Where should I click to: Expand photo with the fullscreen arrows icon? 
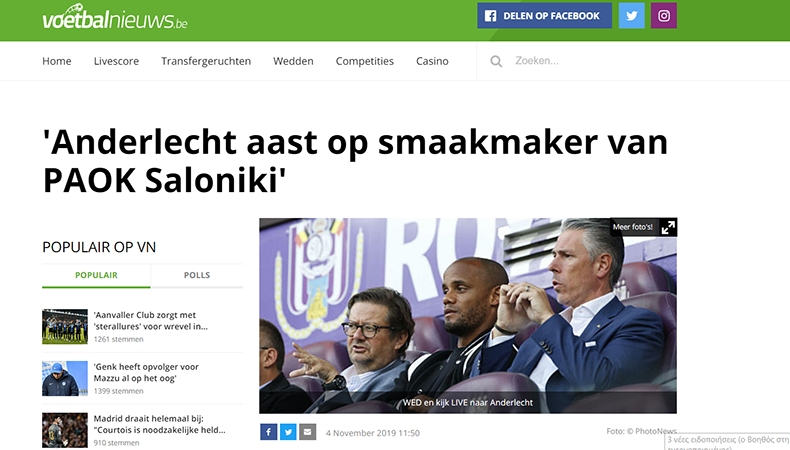pos(668,227)
